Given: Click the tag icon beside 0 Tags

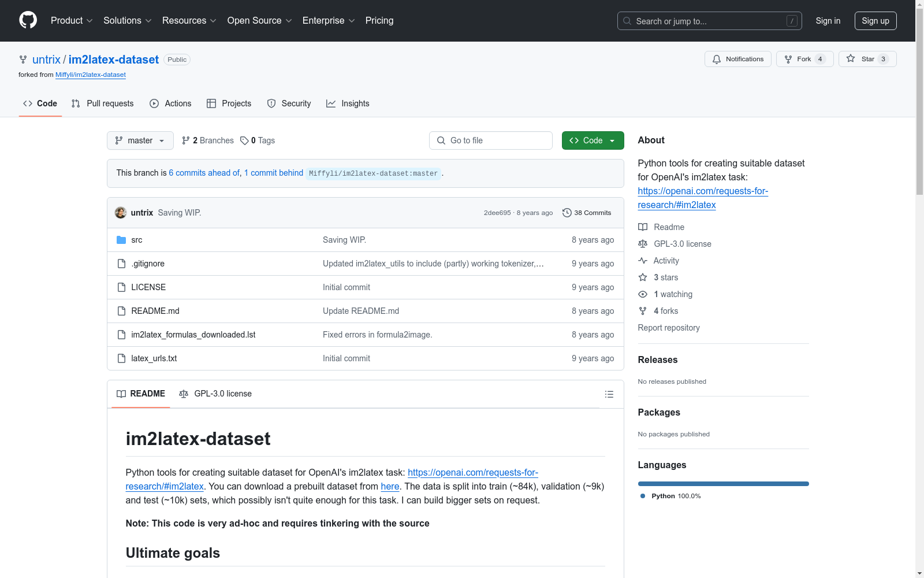Looking at the screenshot, I should pos(244,140).
